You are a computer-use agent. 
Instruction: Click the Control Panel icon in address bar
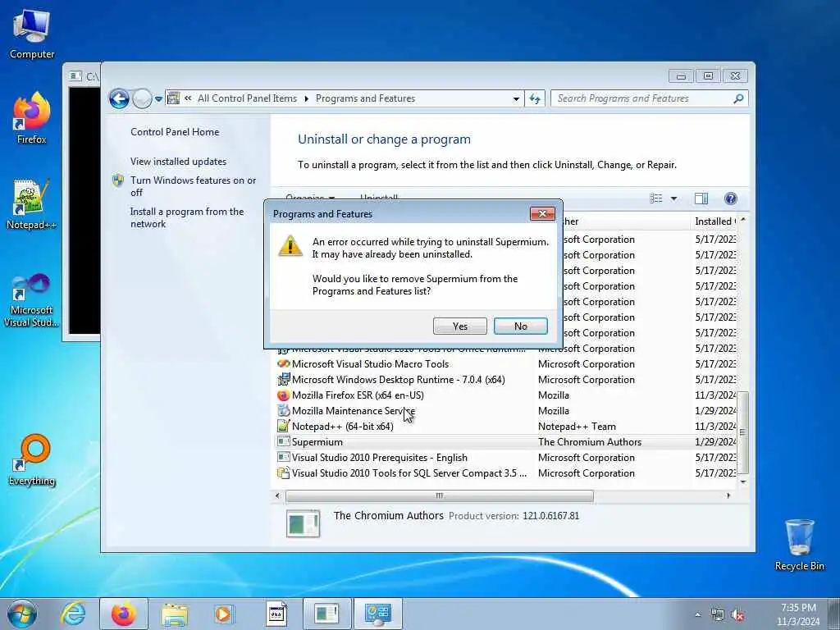tap(174, 98)
